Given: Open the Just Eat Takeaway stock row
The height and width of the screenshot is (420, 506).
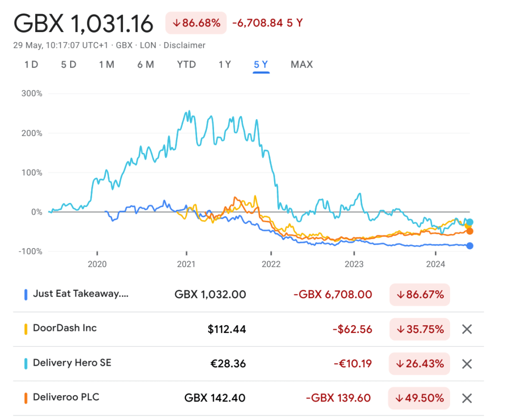Looking at the screenshot, I should pyautogui.click(x=80, y=294).
